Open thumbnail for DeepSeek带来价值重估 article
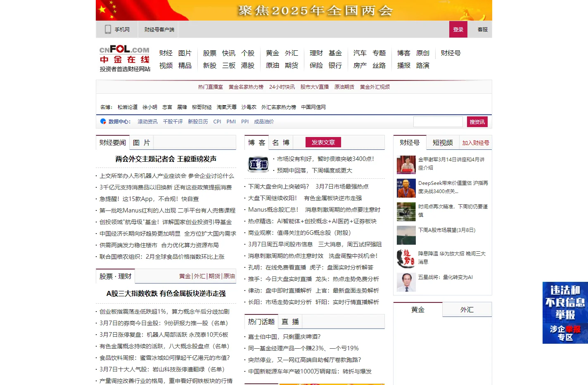The image size is (588, 385). (406, 188)
